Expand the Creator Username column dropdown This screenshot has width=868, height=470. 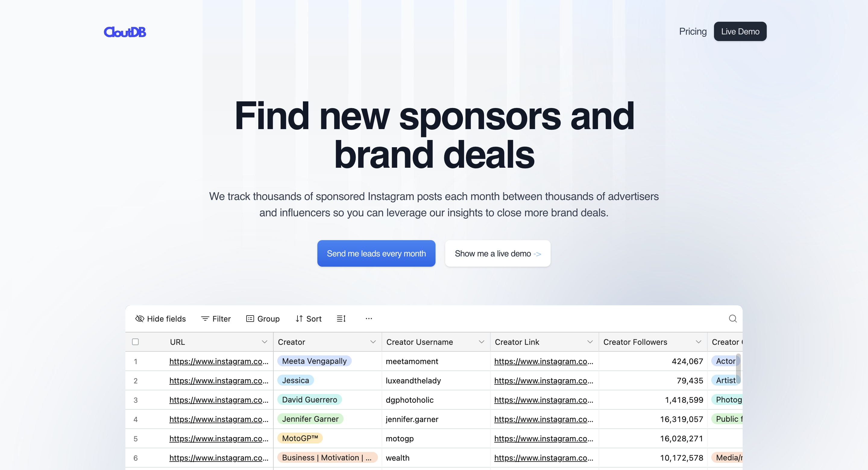point(481,341)
